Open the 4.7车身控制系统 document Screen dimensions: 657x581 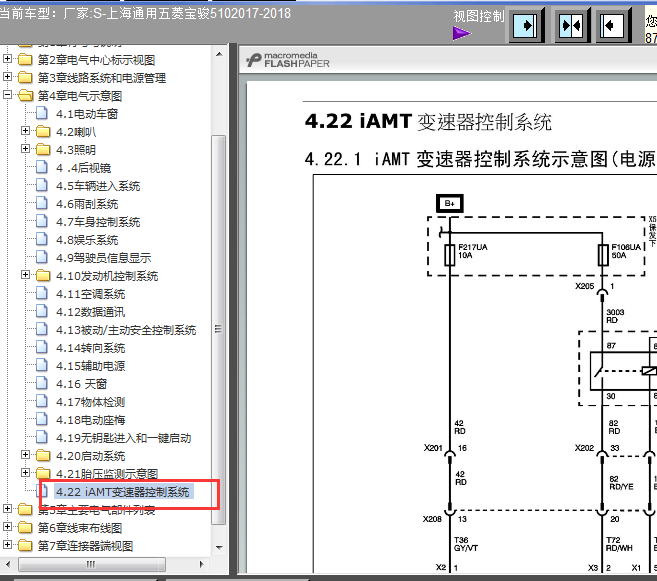tap(98, 222)
